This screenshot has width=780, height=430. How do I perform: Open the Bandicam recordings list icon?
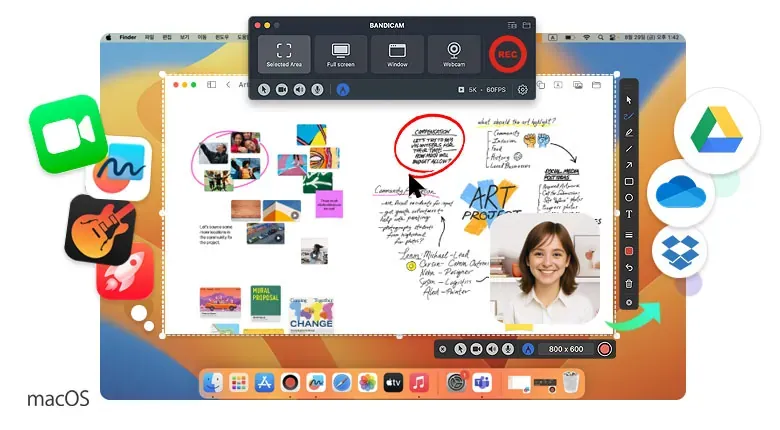[512, 25]
